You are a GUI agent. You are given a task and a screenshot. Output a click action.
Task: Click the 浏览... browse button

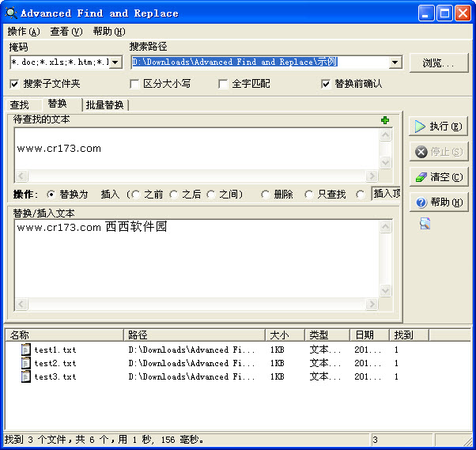pos(439,62)
